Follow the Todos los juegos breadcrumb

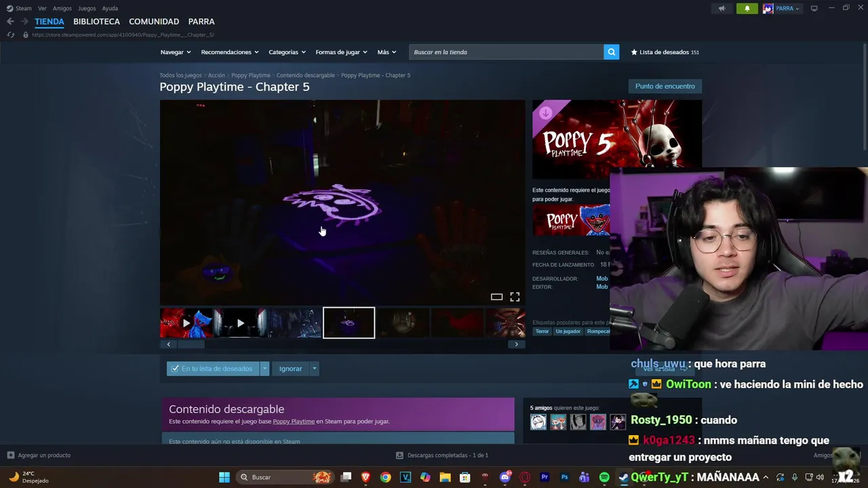(180, 75)
